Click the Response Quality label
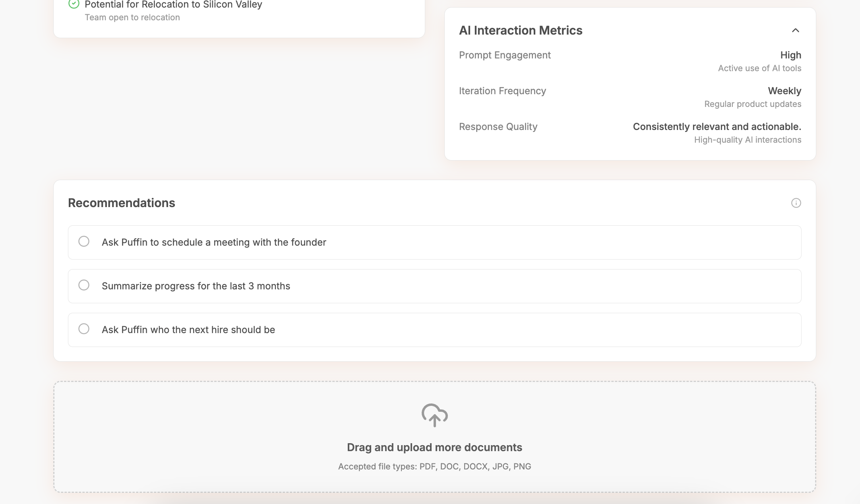This screenshot has width=860, height=504. click(x=498, y=127)
